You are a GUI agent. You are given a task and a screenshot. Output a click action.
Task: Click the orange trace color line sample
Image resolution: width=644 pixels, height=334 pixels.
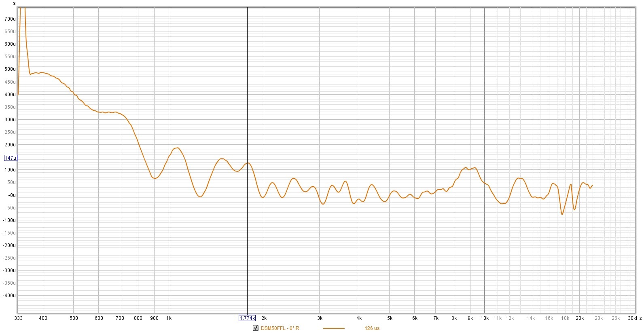click(334, 328)
